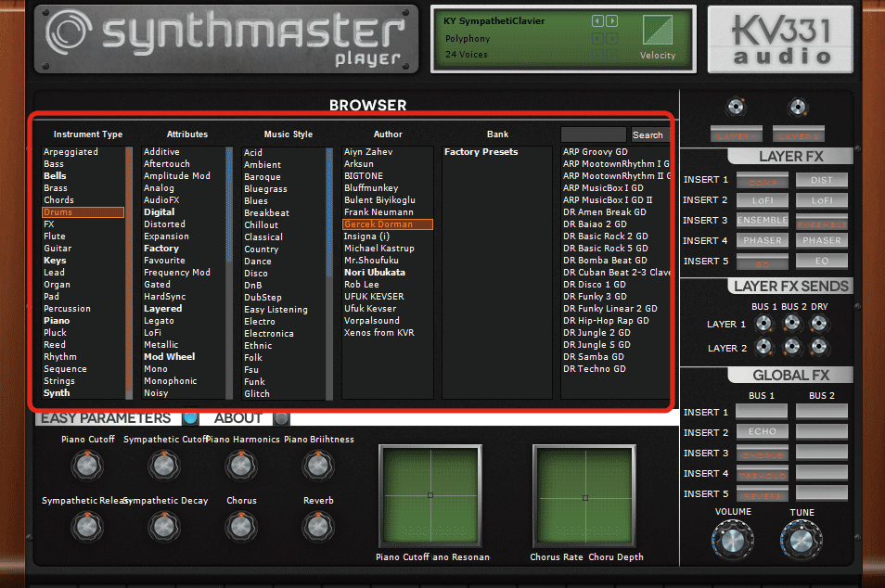Screen dimensions: 885x588
Task: Toggle the blue Easy Parameters indicator
Action: point(190,418)
